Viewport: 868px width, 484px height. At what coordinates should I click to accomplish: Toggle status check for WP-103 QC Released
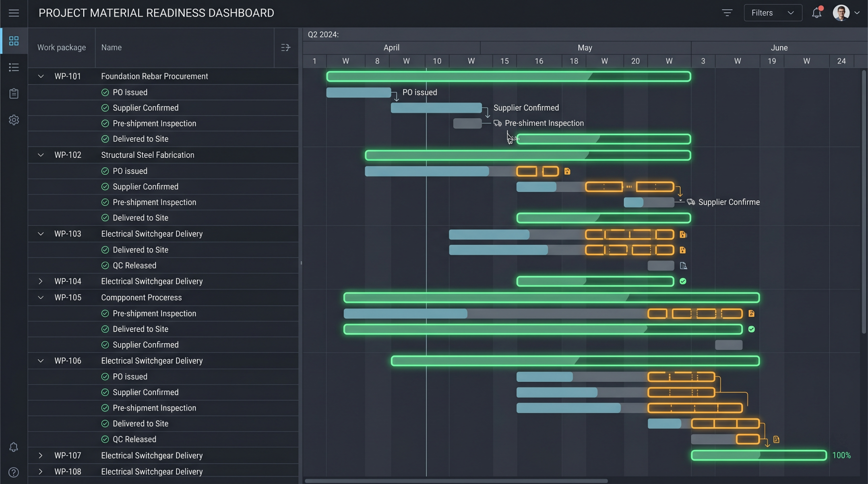point(105,266)
